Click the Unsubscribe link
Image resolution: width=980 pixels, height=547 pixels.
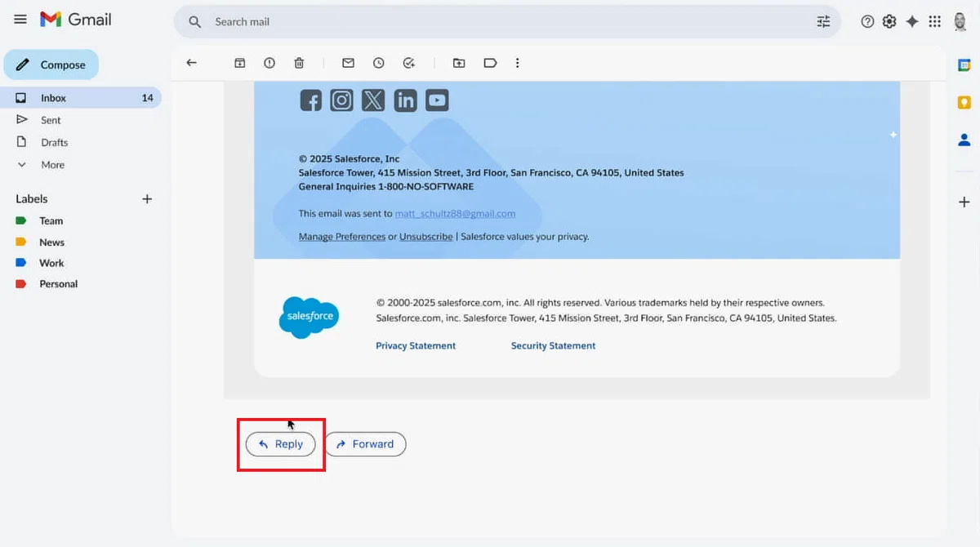[426, 237]
